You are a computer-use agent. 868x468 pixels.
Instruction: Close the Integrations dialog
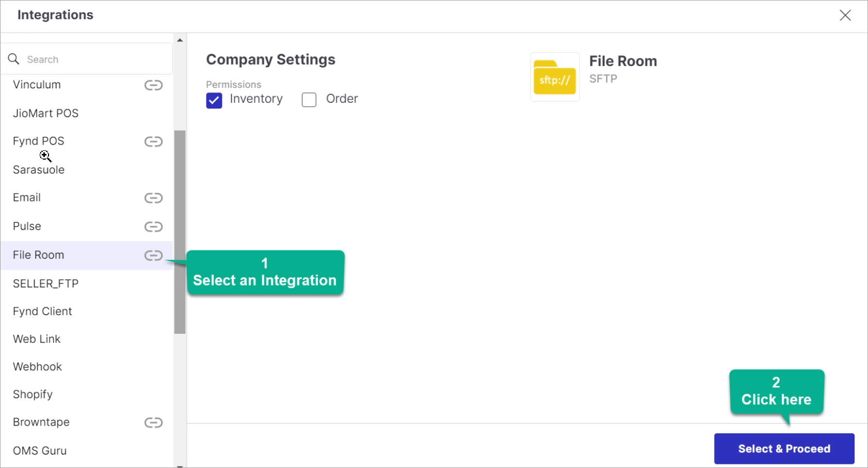pyautogui.click(x=845, y=15)
